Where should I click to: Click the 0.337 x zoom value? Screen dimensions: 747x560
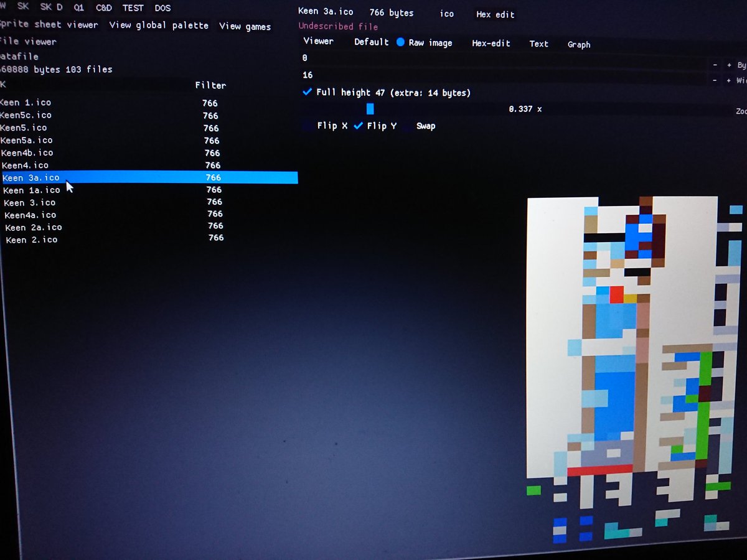[525, 109]
